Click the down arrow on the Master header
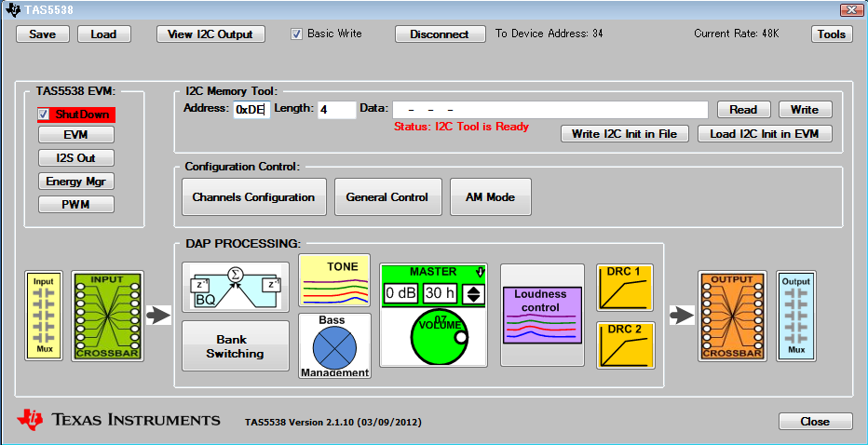This screenshot has height=445, width=868. pos(481,272)
